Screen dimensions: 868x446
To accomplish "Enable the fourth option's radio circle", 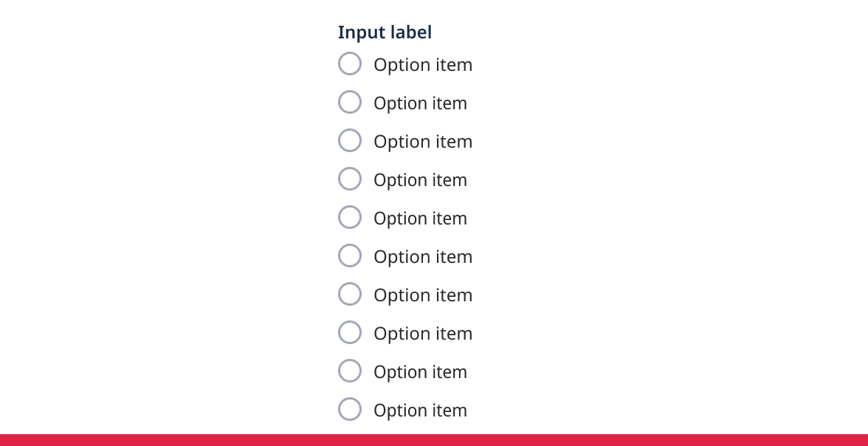I will [x=350, y=179].
